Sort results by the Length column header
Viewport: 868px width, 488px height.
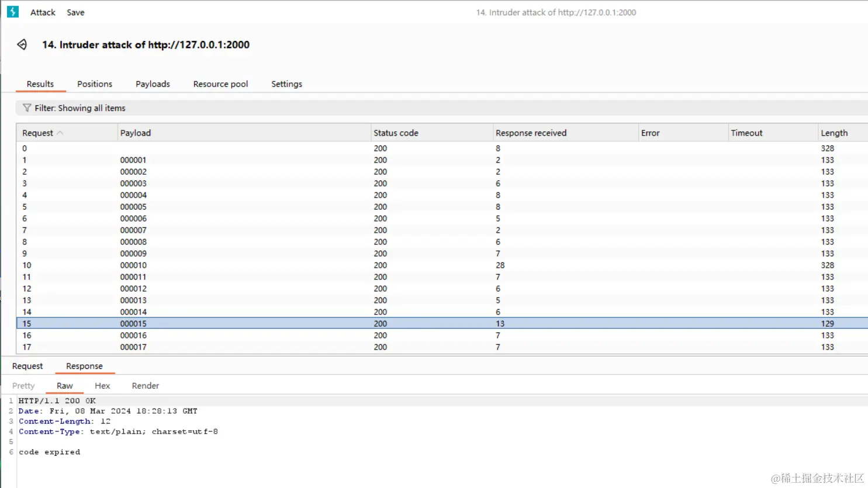click(843, 133)
